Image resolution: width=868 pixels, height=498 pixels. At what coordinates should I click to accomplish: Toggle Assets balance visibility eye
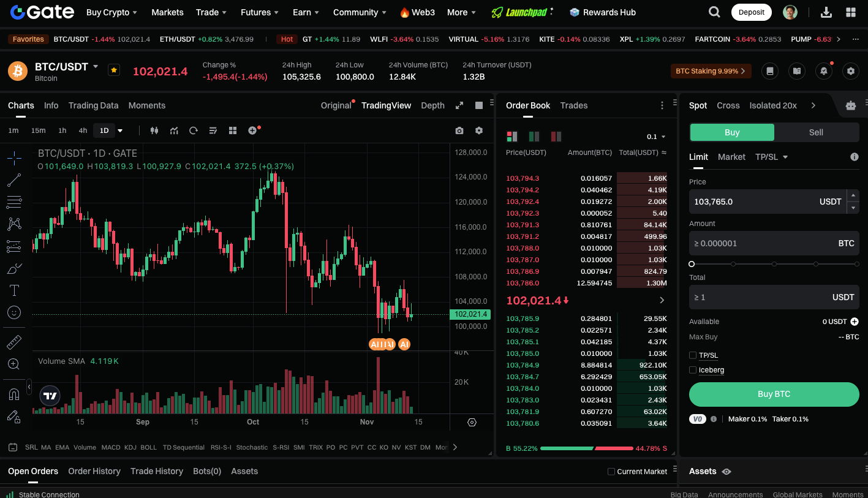pos(726,472)
